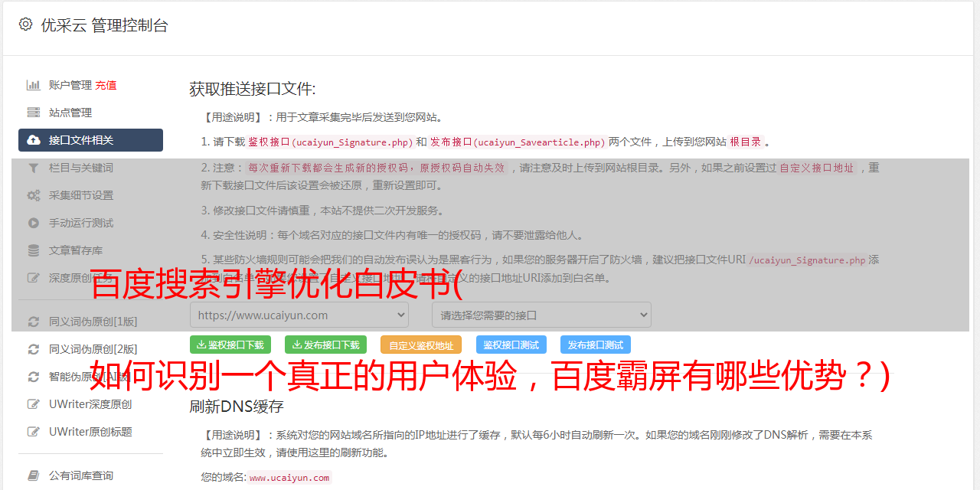Click the refresh icon for 智能伪原创[AI版]

[x=34, y=377]
